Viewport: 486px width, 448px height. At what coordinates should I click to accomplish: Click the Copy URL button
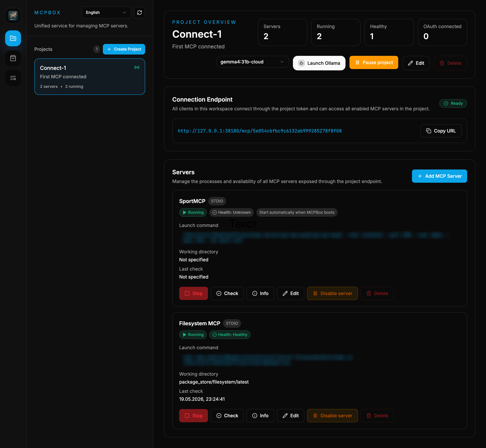click(x=441, y=131)
